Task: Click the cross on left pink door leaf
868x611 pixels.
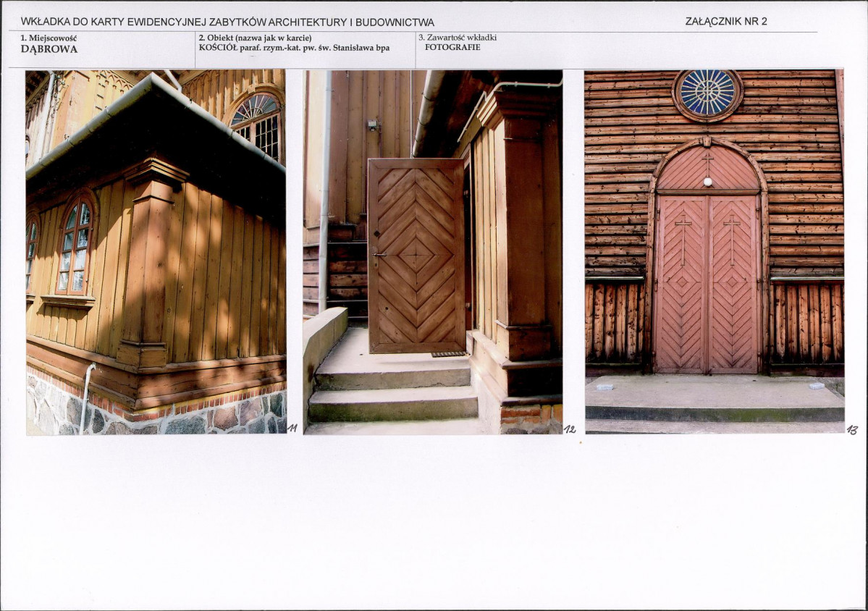Action: click(683, 238)
